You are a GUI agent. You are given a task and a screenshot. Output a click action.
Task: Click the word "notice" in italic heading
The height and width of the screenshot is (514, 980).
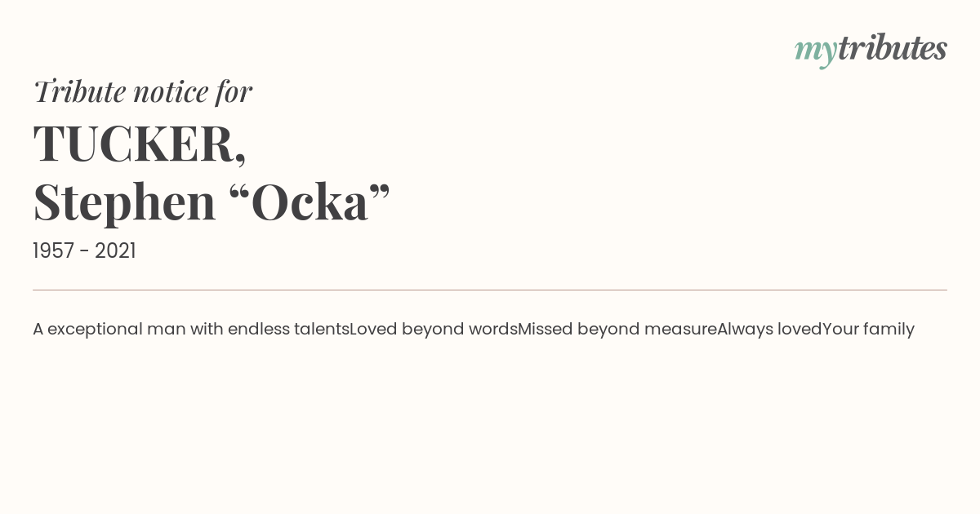click(171, 92)
